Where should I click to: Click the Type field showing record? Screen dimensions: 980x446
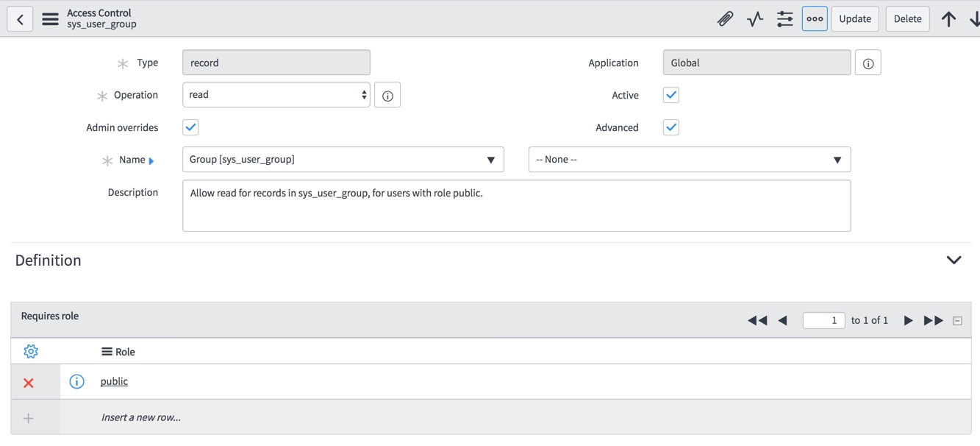click(x=276, y=63)
